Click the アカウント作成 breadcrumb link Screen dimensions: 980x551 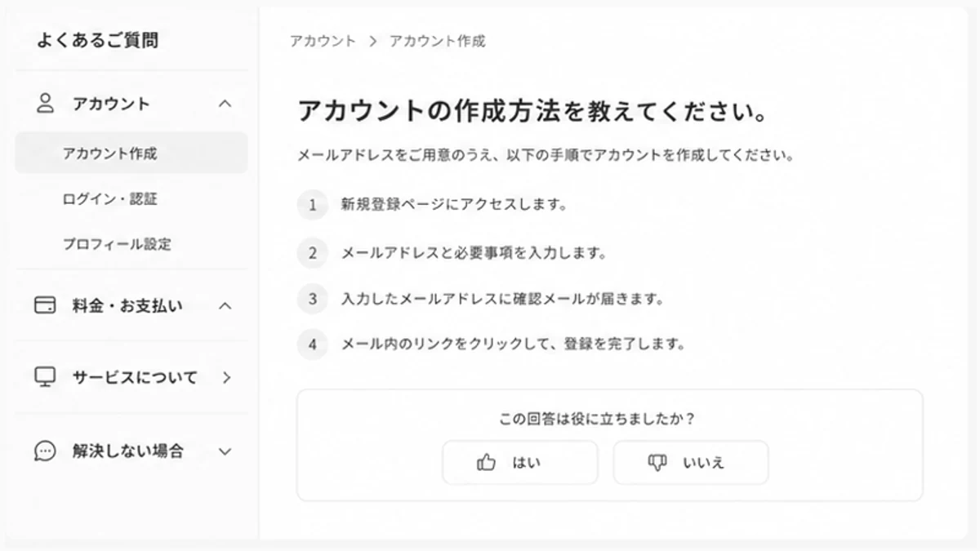pyautogui.click(x=437, y=41)
